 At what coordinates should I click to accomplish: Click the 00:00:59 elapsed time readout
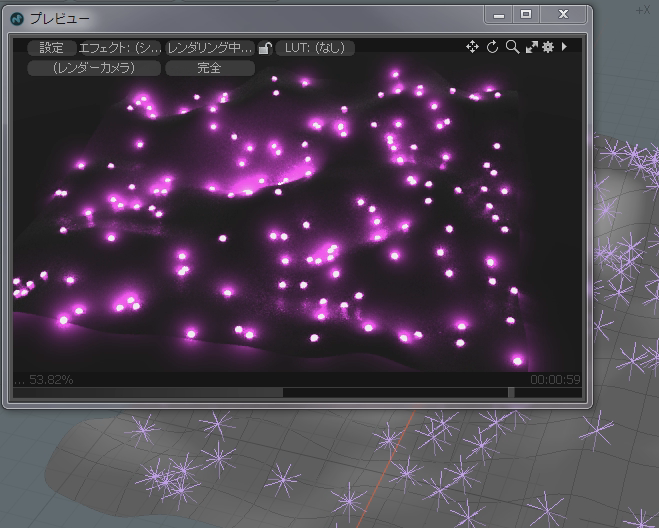(x=555, y=380)
